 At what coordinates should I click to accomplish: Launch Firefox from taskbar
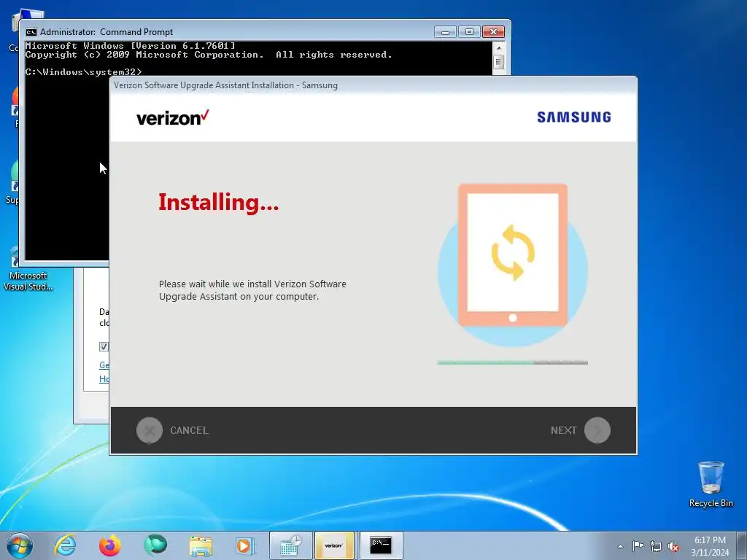[x=109, y=545]
